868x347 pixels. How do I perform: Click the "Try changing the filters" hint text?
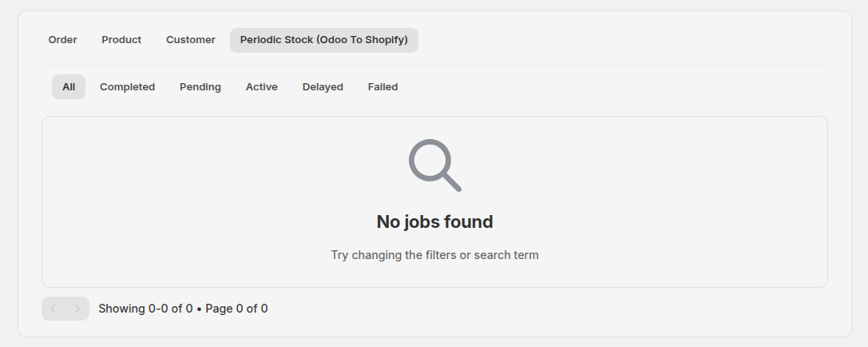pyautogui.click(x=434, y=255)
